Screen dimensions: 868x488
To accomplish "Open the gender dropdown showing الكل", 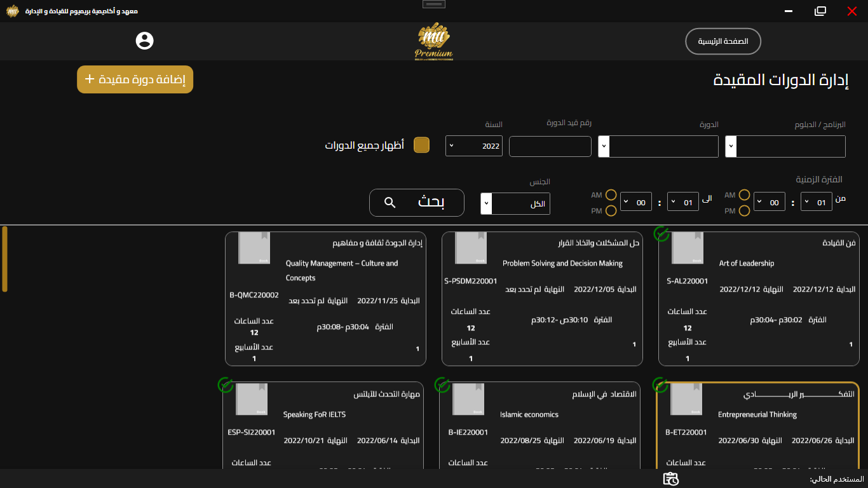I will point(515,204).
